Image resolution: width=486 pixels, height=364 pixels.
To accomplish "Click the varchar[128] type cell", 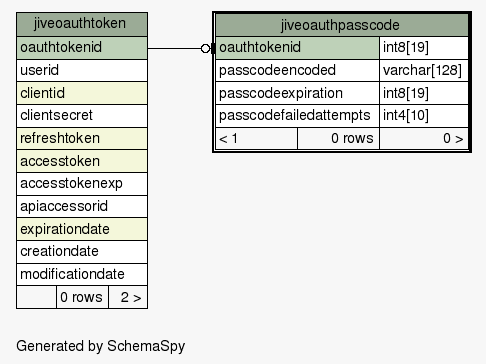I will pos(424,71).
